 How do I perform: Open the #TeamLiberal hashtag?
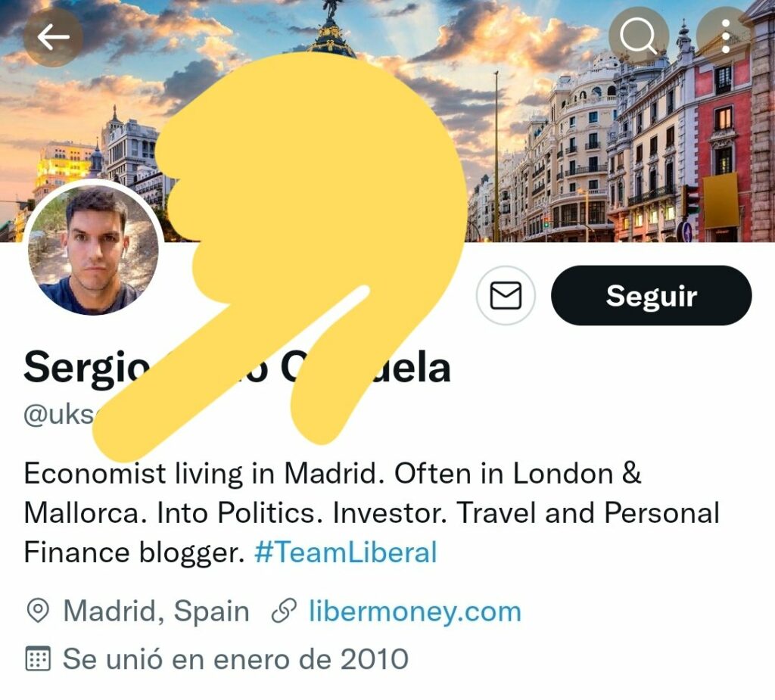tap(346, 552)
